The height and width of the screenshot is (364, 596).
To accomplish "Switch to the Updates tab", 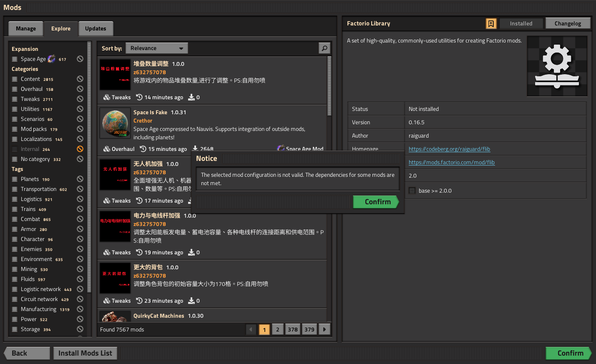I will [x=96, y=28].
